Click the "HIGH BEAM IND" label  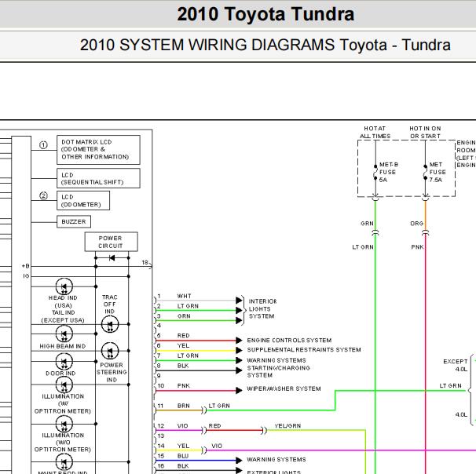coord(63,346)
